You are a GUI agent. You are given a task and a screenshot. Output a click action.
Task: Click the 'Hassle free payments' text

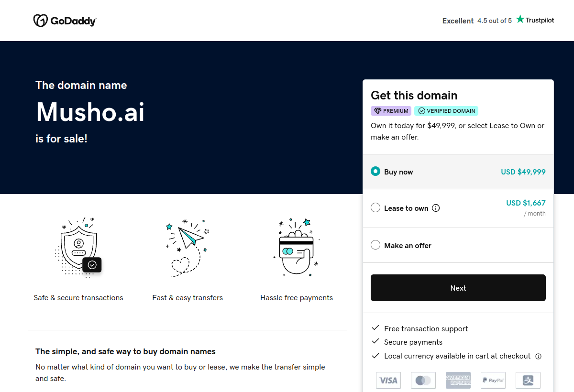297,297
